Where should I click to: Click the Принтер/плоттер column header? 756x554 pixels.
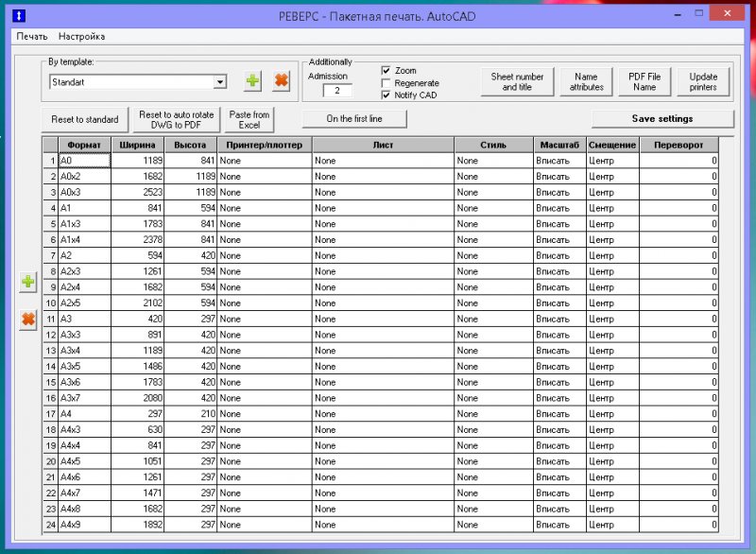tap(265, 146)
